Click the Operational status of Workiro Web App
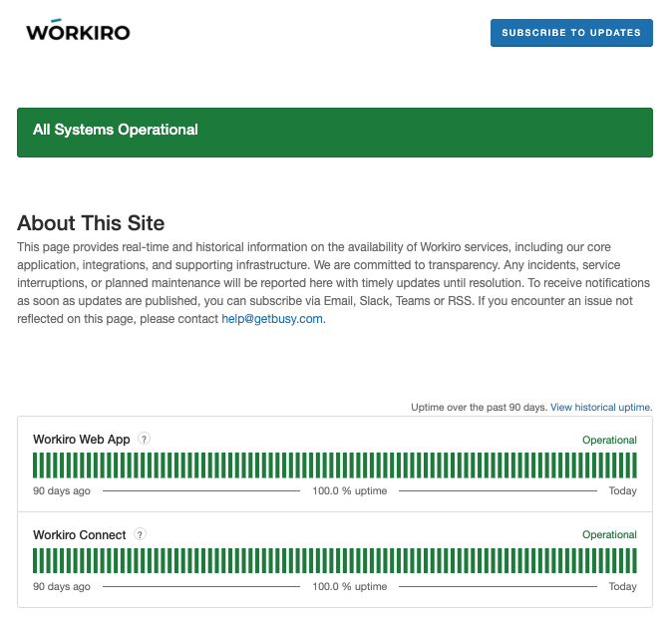672x622 pixels. point(609,440)
